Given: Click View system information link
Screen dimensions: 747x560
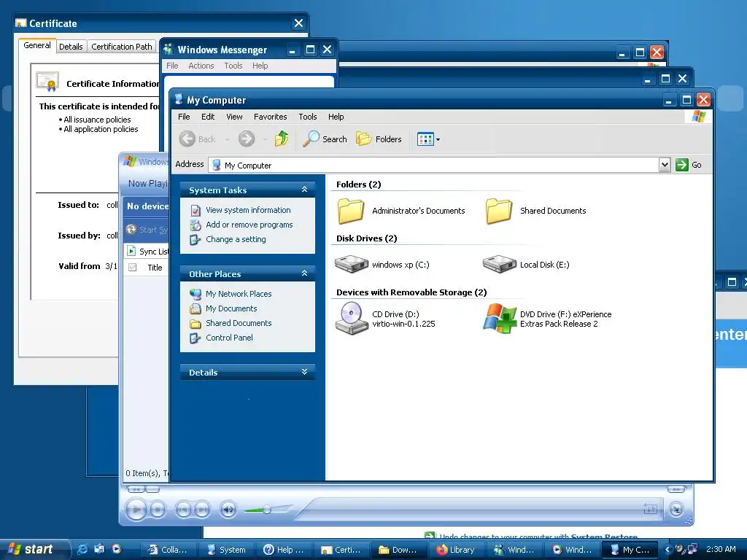Looking at the screenshot, I should coord(248,210).
